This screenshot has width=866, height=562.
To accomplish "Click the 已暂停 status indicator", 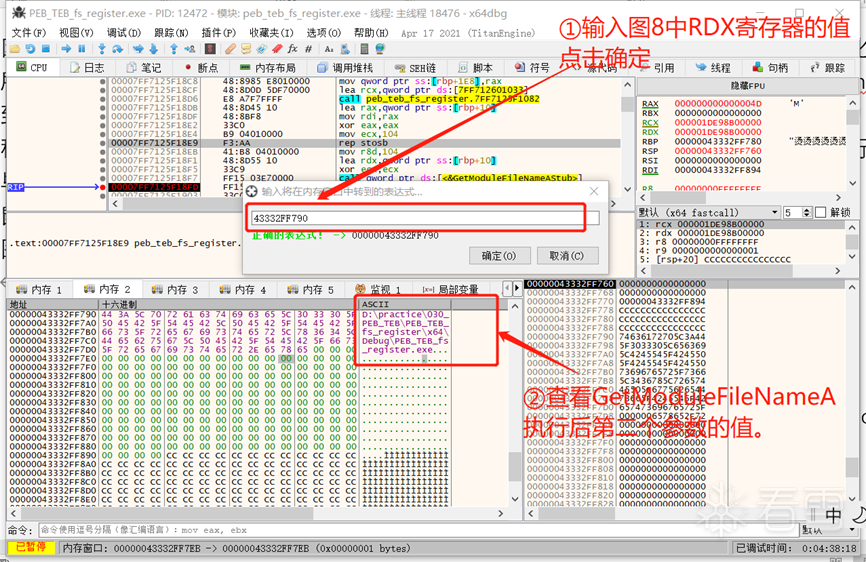I will pos(31,548).
